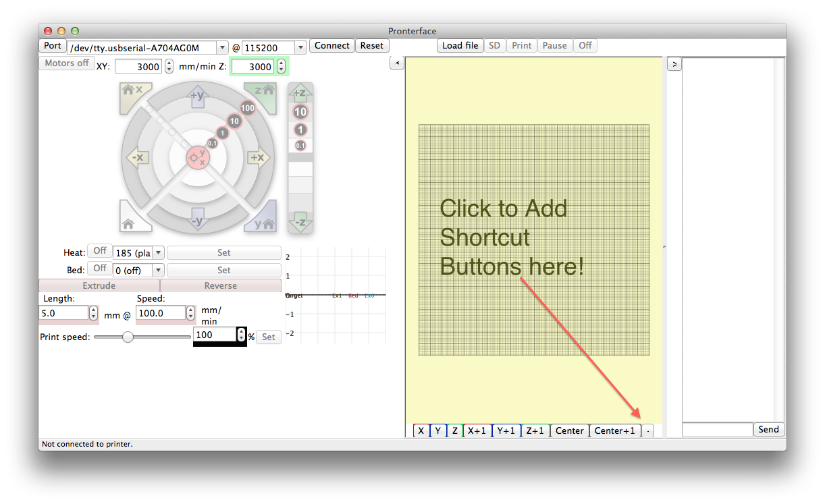The width and height of the screenshot is (825, 504).
Task: Expand the baud rate 115200 dropdown
Action: point(300,47)
